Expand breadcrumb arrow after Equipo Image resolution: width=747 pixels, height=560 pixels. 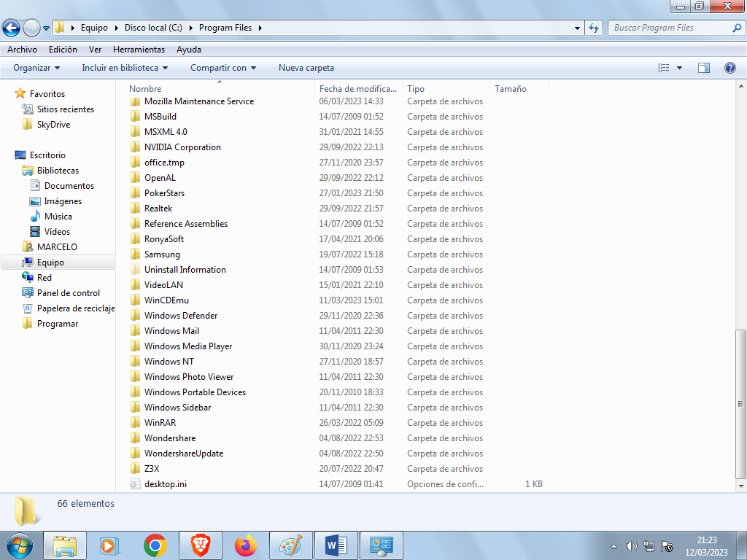pos(116,28)
